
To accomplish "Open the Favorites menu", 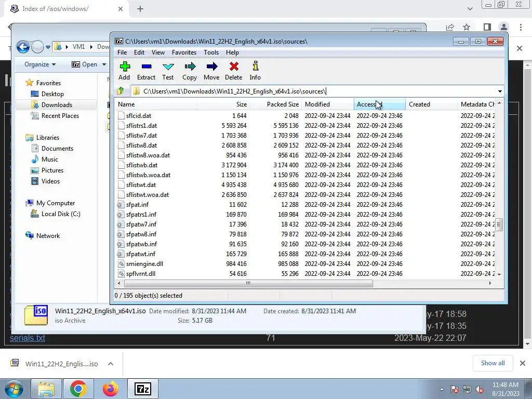I will click(184, 52).
